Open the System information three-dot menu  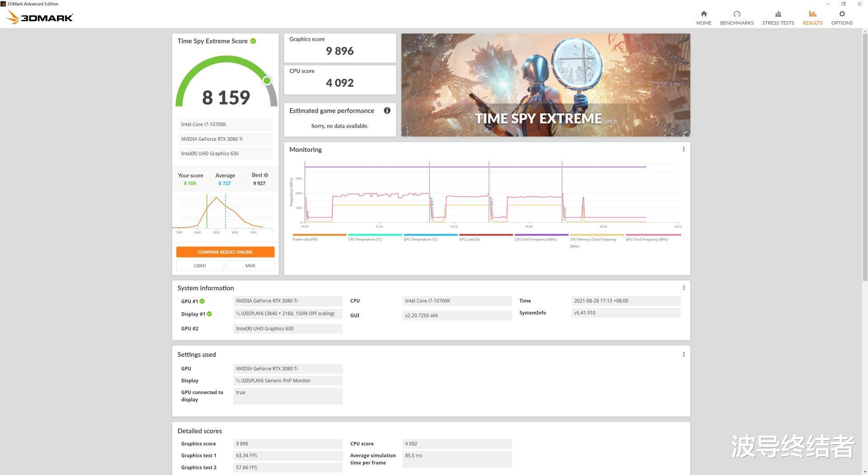coord(683,288)
